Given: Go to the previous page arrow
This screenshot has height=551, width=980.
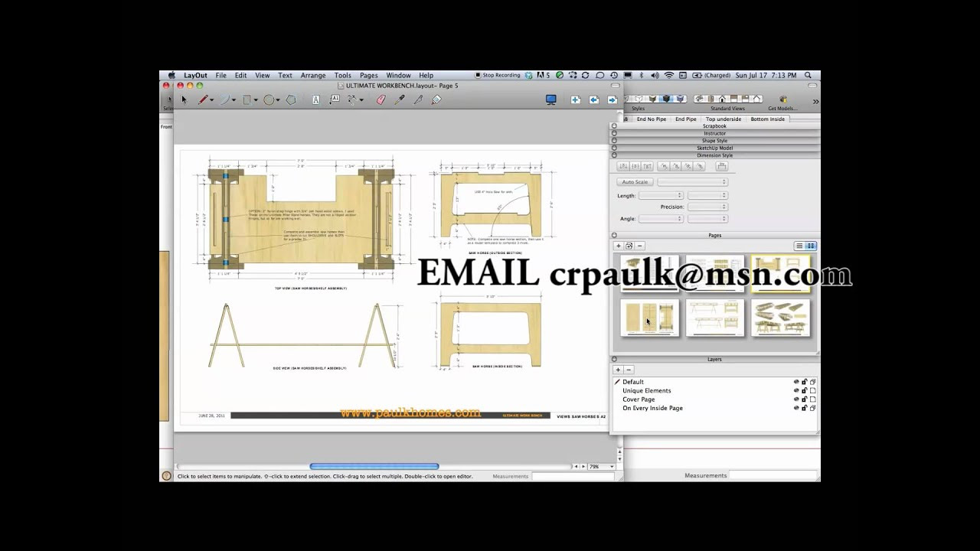Looking at the screenshot, I should (593, 99).
